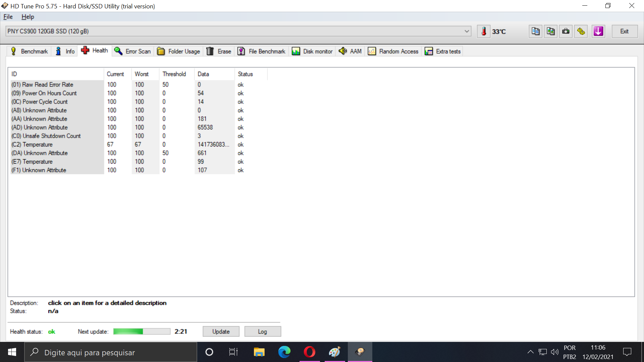The height and width of the screenshot is (362, 644).
Task: Click the Threshold column header
Action: (x=177, y=74)
